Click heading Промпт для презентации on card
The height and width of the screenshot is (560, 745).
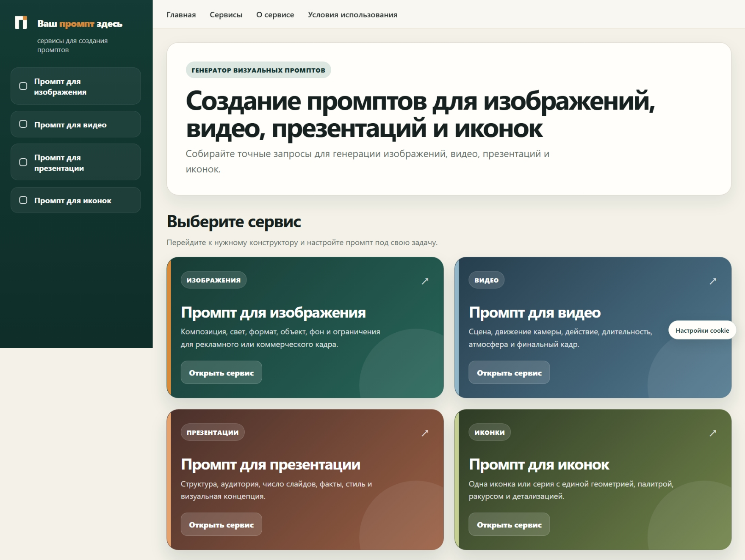coord(271,464)
